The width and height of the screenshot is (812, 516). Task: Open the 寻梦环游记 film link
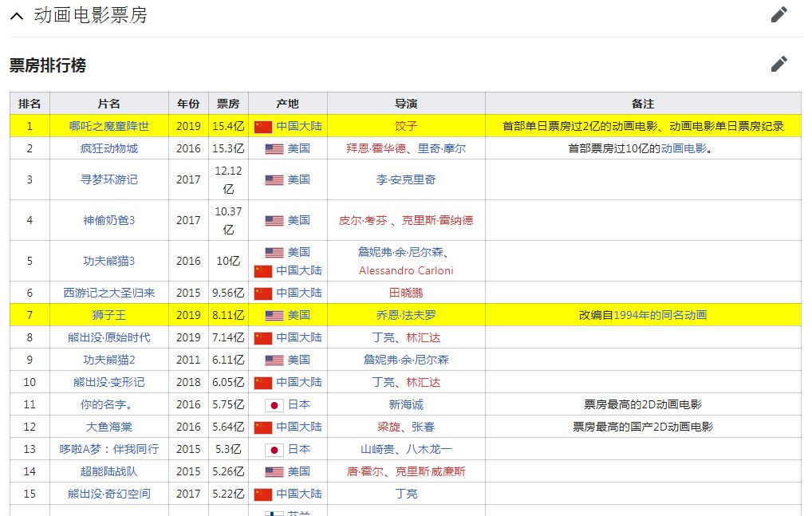(x=109, y=179)
